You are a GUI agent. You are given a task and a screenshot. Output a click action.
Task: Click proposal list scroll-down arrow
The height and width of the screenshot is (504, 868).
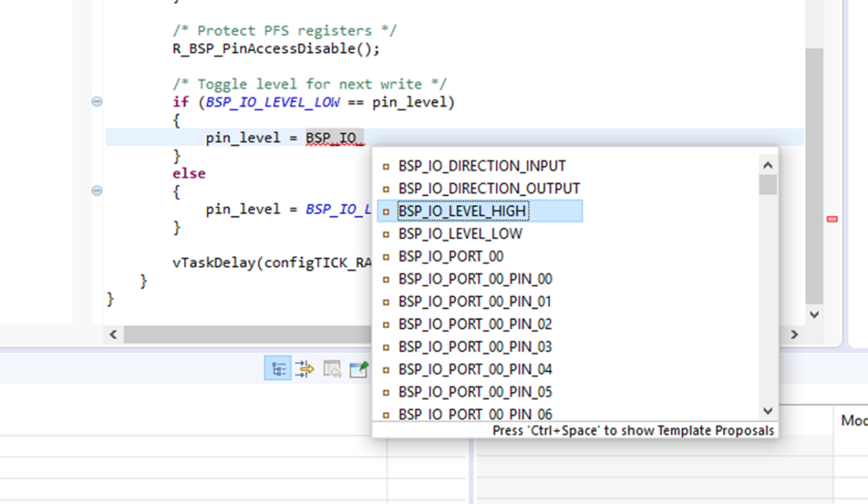point(768,411)
